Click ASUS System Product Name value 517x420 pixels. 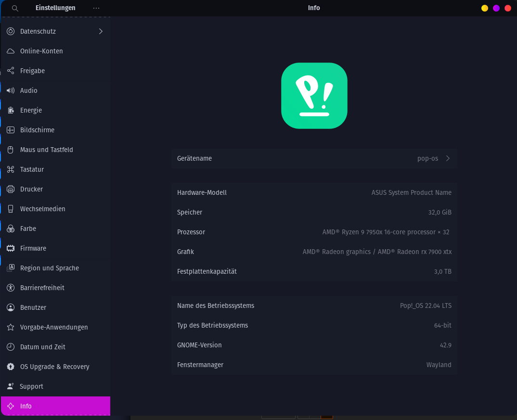coord(412,193)
